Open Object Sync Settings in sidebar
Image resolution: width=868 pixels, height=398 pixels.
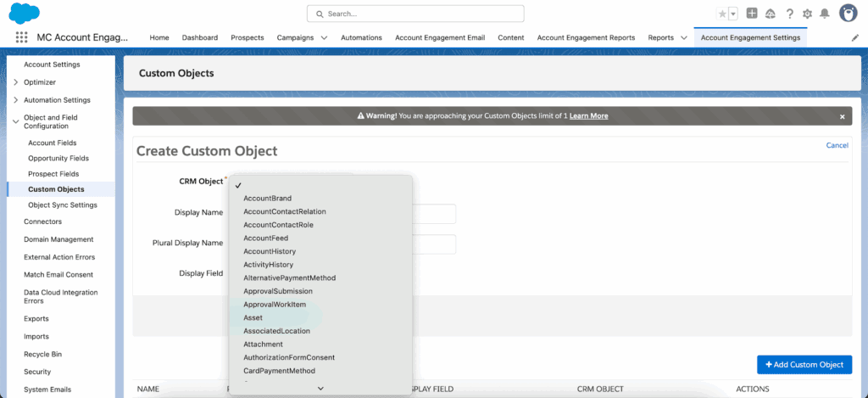[61, 205]
